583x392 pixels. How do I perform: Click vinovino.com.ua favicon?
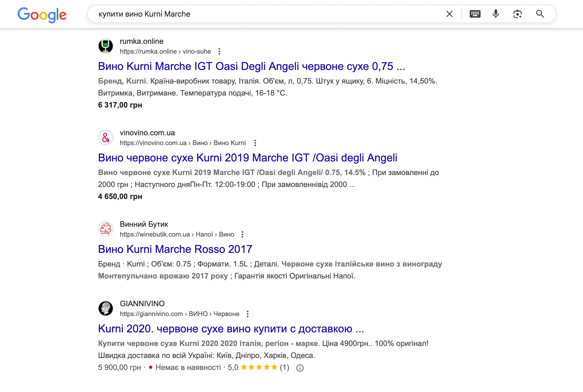click(106, 137)
